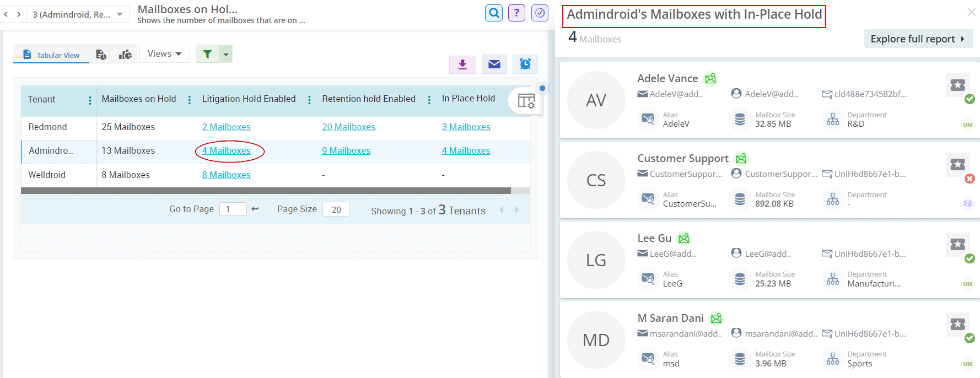
Task: Email the report with the envelope icon
Action: [494, 64]
